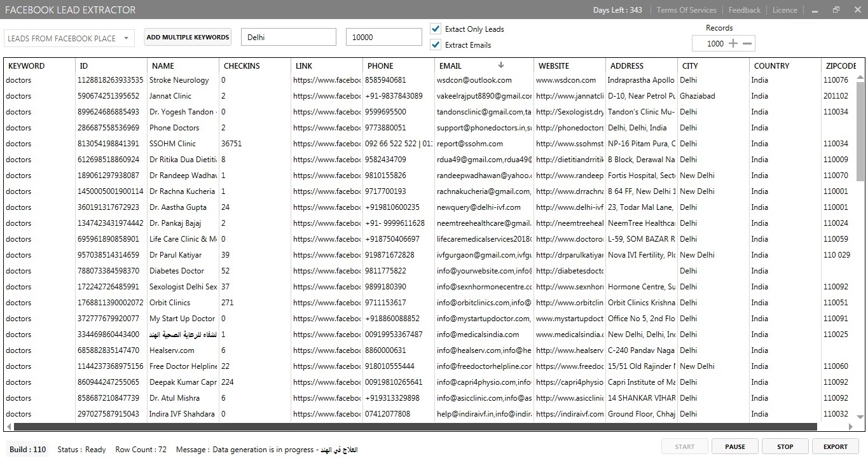Uncheck the Extract Only Leads checkbox
Viewport: 868px width, 463px height.
click(436, 29)
